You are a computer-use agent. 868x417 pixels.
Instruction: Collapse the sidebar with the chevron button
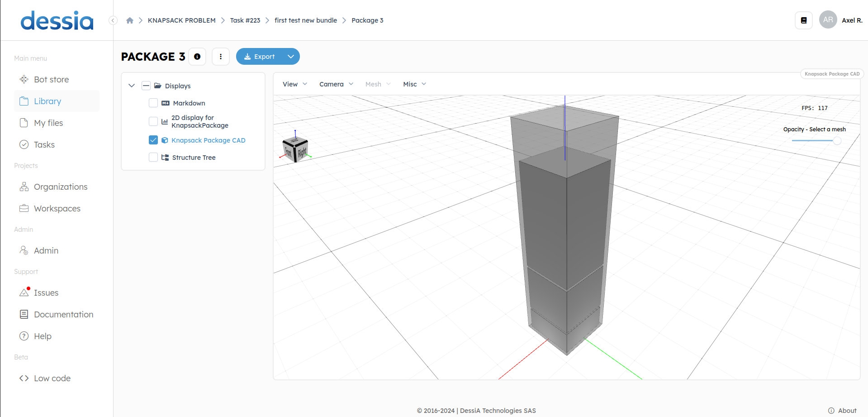pos(113,20)
